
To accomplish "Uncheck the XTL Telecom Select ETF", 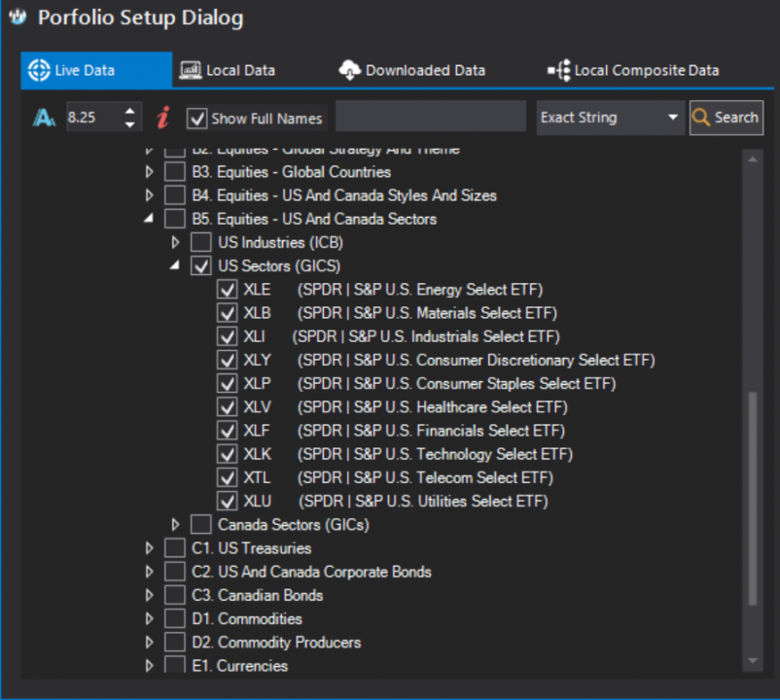I will coord(228,477).
